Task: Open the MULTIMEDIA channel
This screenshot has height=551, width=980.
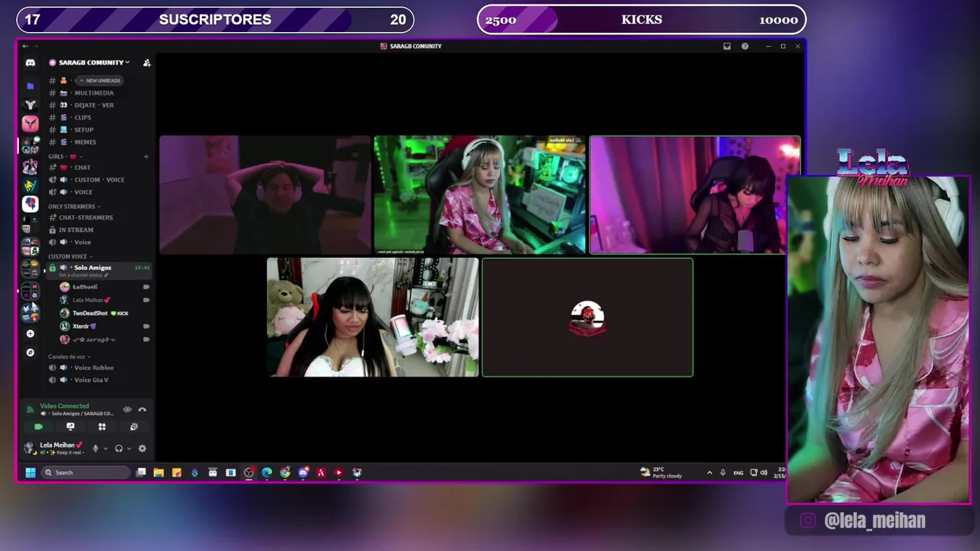Action: (94, 93)
